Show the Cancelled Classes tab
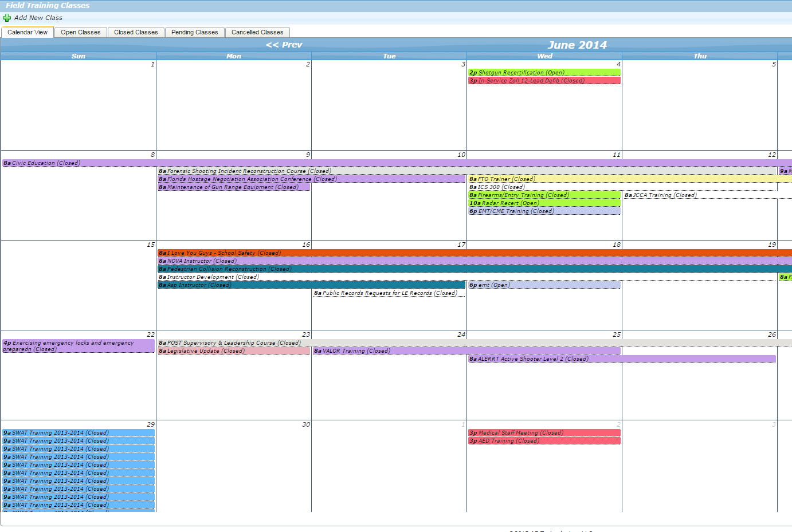This screenshot has width=792, height=532. click(x=257, y=33)
